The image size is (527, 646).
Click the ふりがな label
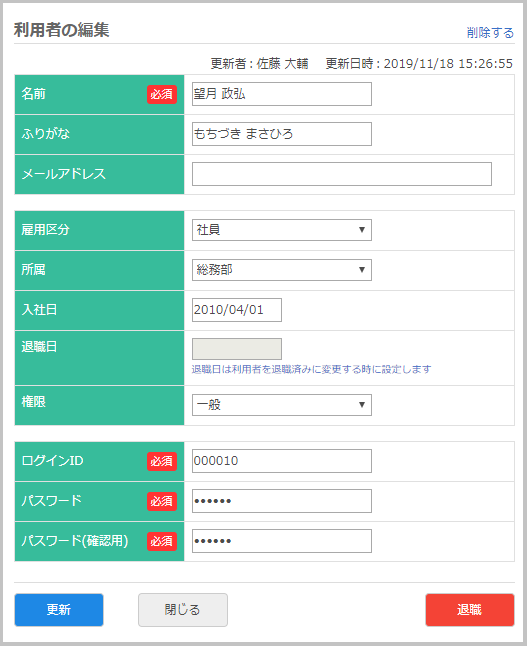(45, 133)
